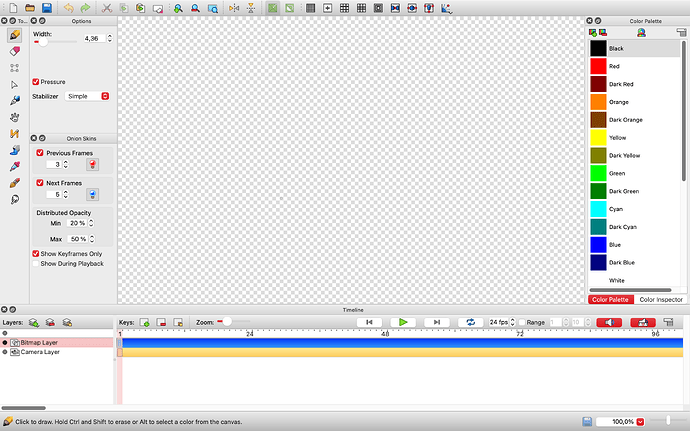Enable Show During Playback option
The height and width of the screenshot is (431, 690).
tap(37, 263)
